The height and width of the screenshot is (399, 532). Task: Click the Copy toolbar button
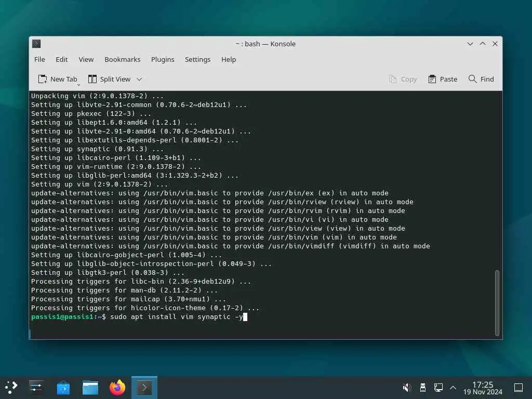pos(403,79)
